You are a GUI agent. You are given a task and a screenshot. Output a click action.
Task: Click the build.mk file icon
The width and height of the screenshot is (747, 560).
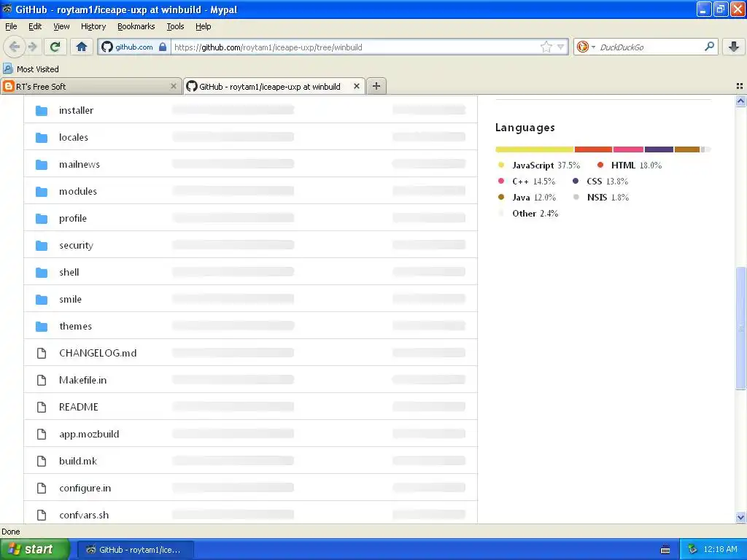click(42, 461)
